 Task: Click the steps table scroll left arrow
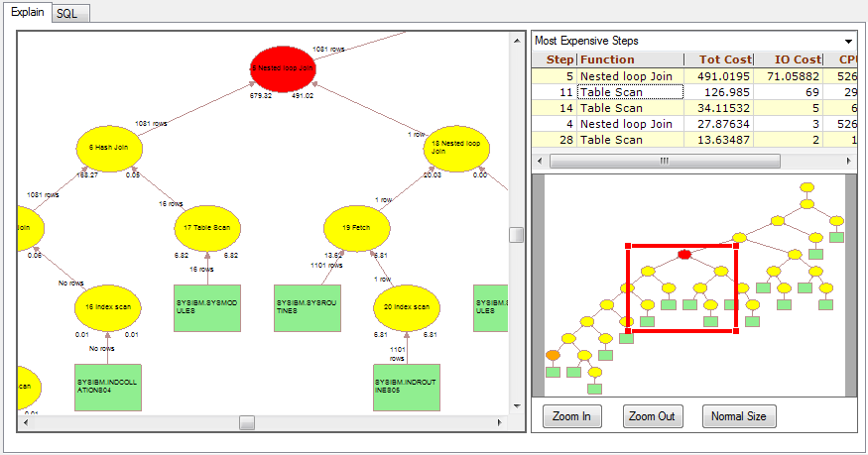coord(541,161)
